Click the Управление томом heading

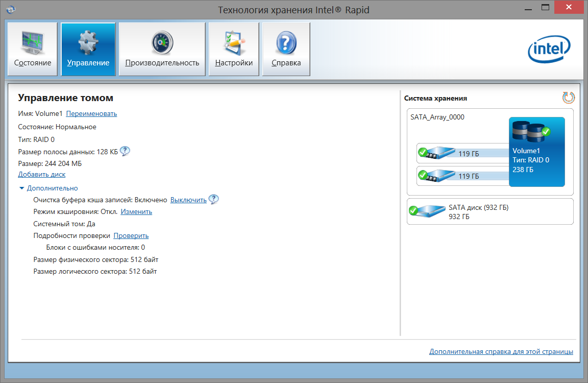point(66,98)
